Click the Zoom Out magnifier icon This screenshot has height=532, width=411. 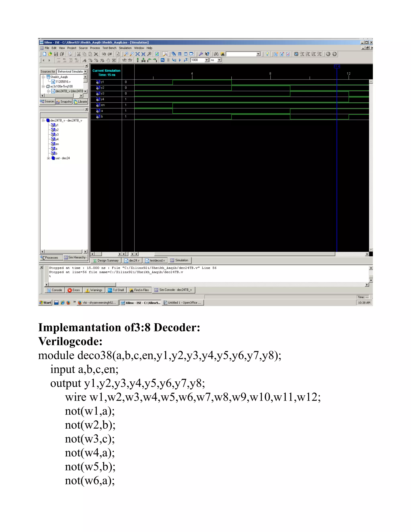132,54
